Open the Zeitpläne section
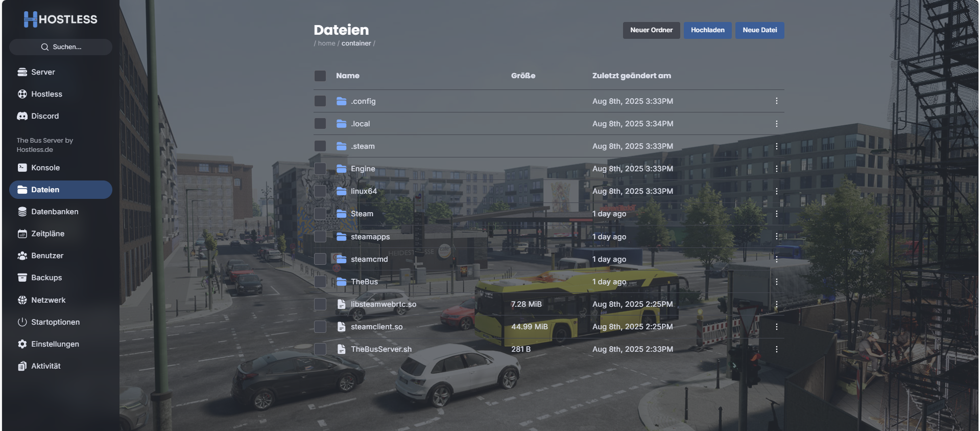The image size is (980, 431). [61, 234]
